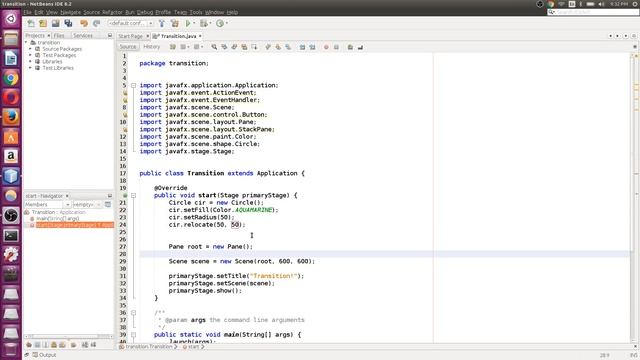Select main(String[] args) in Navigator

[58, 219]
